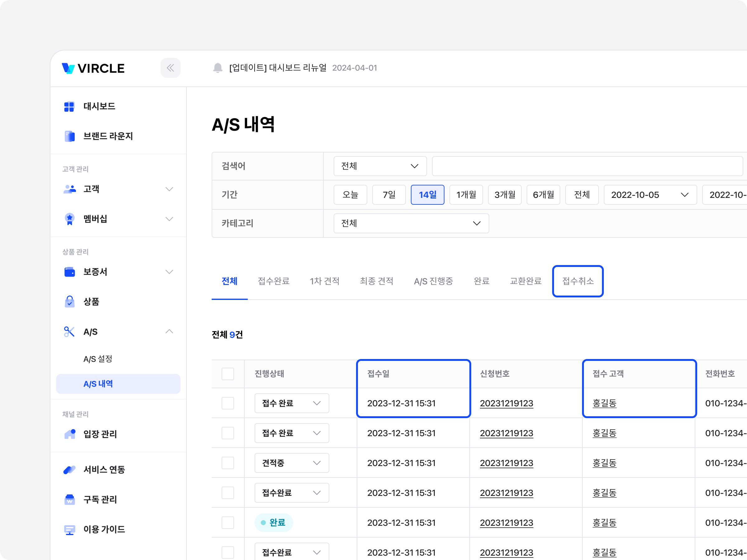Switch to the 1차 견적 tab
The width and height of the screenshot is (747, 560).
click(x=325, y=281)
